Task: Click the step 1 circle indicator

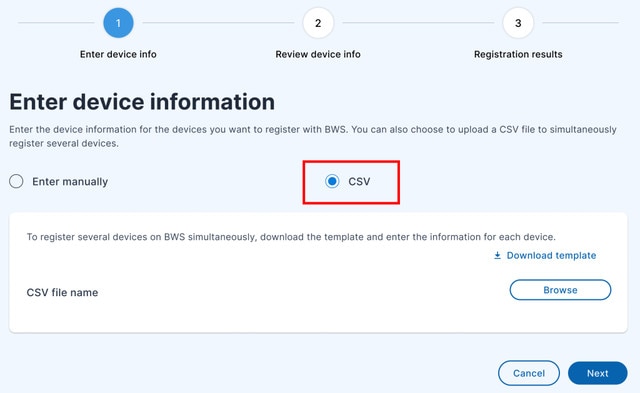Action: tap(118, 23)
